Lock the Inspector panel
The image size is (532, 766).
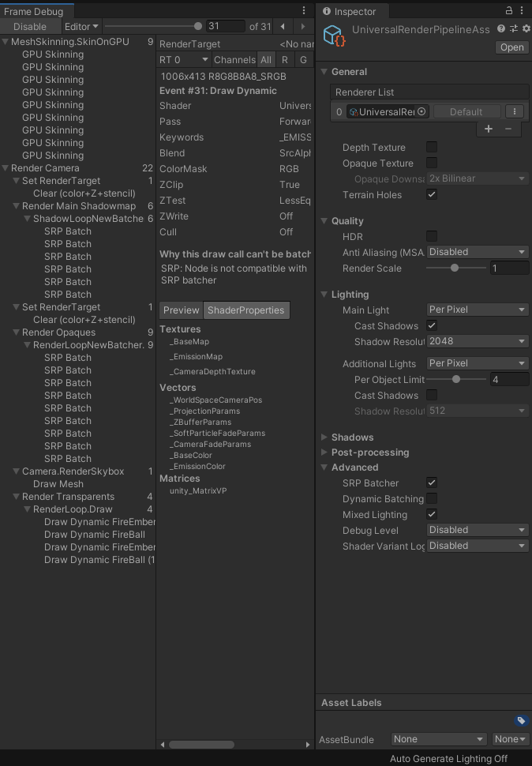click(x=509, y=10)
